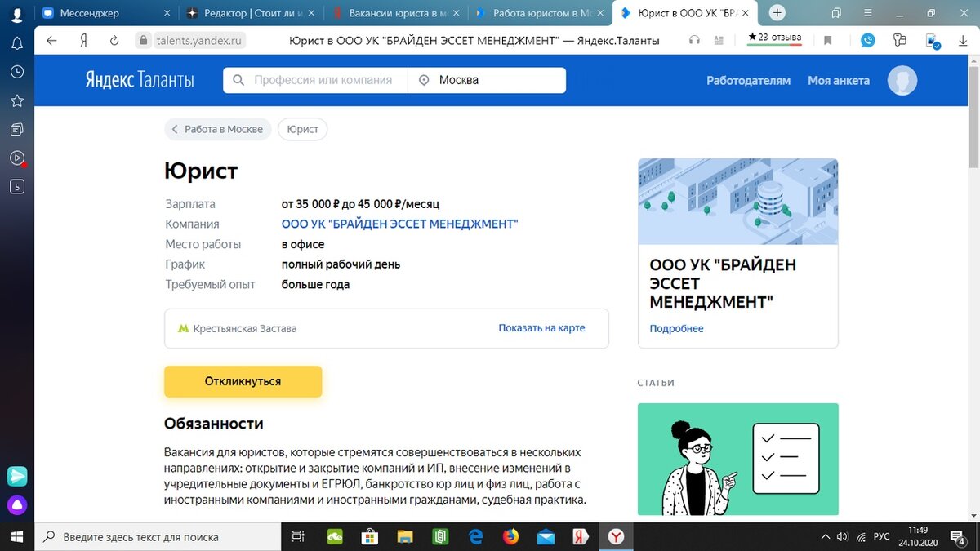Open favorites with the star sidebar icon
The image size is (980, 551).
17,100
